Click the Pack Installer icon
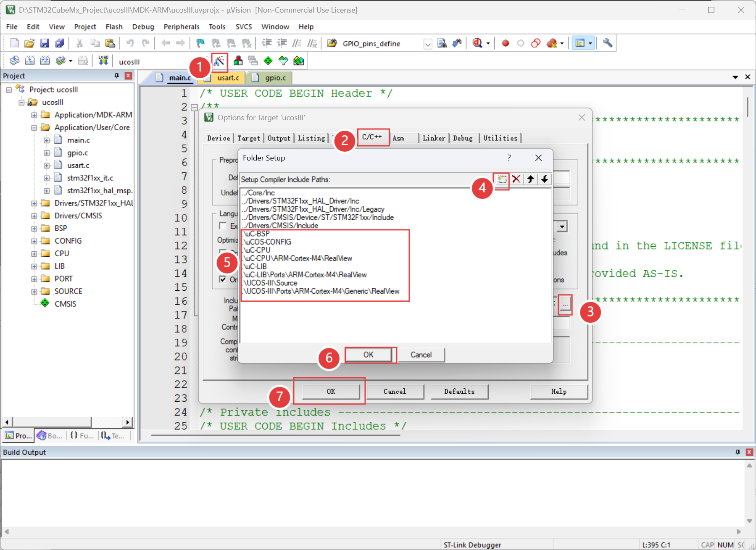Image resolution: width=756 pixels, height=550 pixels. [x=298, y=61]
